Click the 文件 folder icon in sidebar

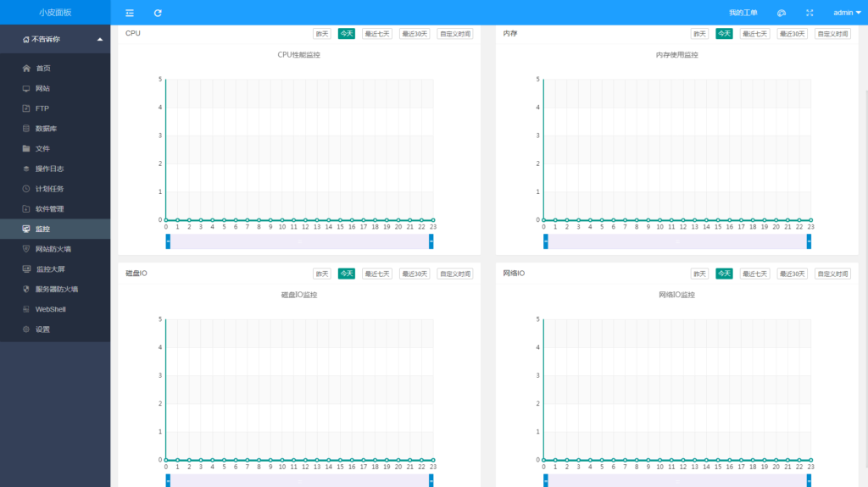(26, 148)
